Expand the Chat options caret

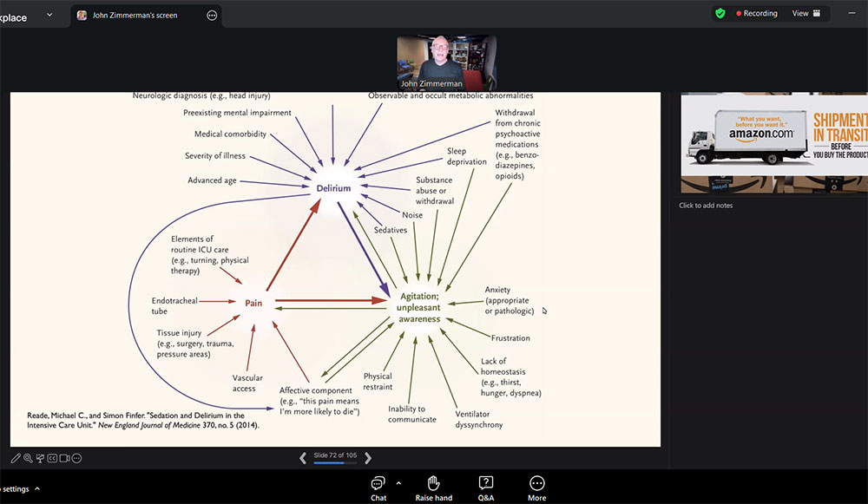coord(398,482)
